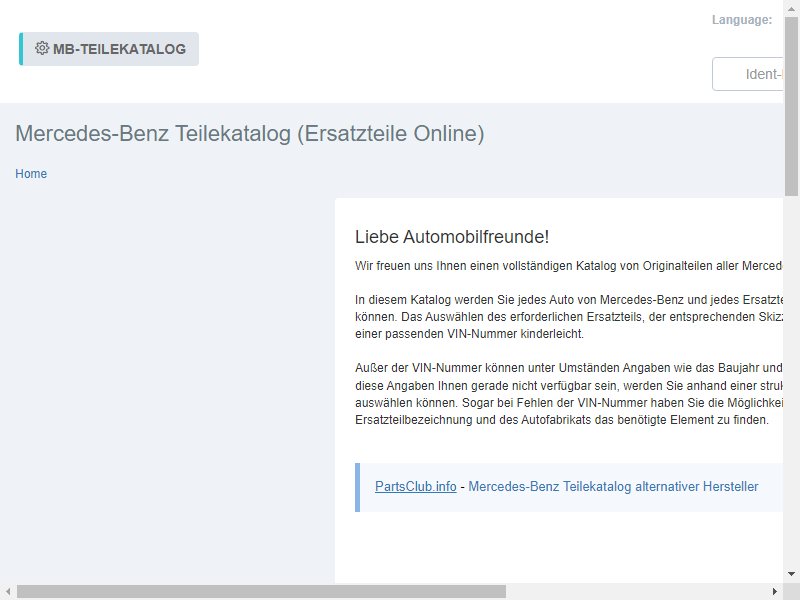This screenshot has height=600, width=800.
Task: Click the 'Language:' label
Action: 742,20
